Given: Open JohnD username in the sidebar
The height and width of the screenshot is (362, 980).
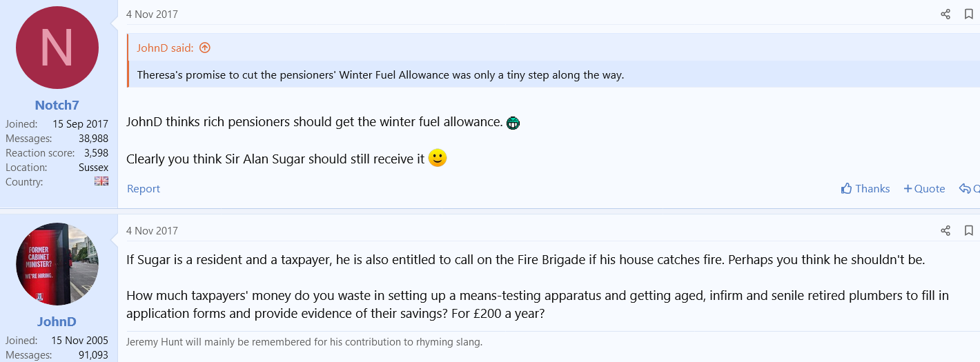Looking at the screenshot, I should [x=57, y=322].
